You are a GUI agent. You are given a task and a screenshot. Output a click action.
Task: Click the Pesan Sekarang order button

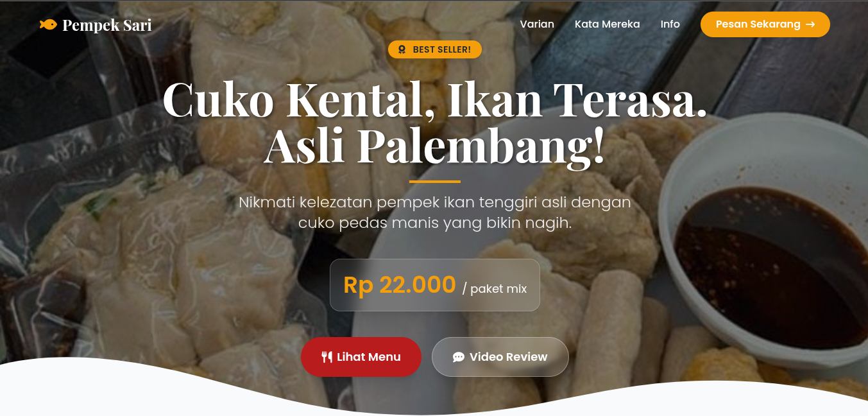click(x=765, y=24)
